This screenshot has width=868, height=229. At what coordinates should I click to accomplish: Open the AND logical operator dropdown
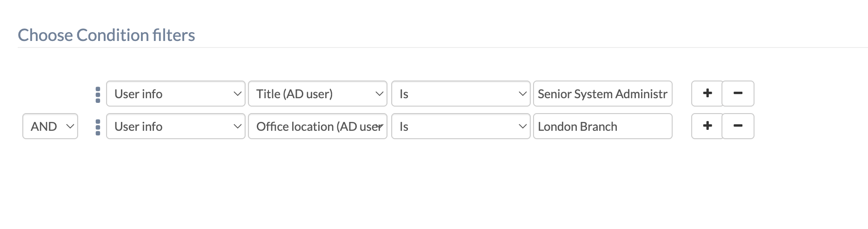pos(50,127)
